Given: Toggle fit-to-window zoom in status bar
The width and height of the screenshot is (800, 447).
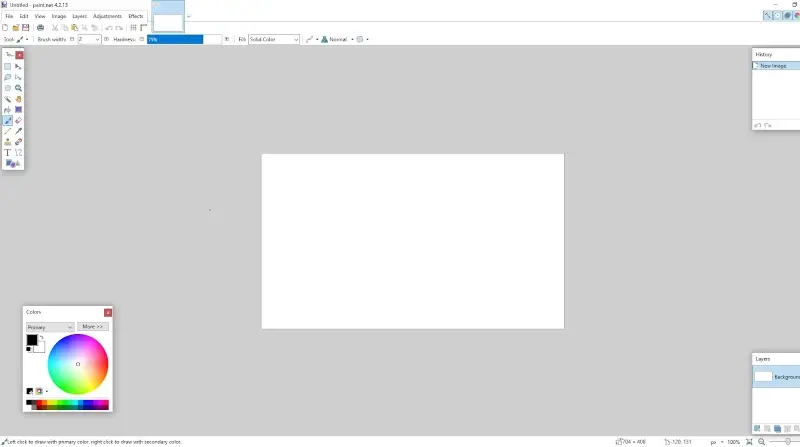Looking at the screenshot, I should pos(749,442).
